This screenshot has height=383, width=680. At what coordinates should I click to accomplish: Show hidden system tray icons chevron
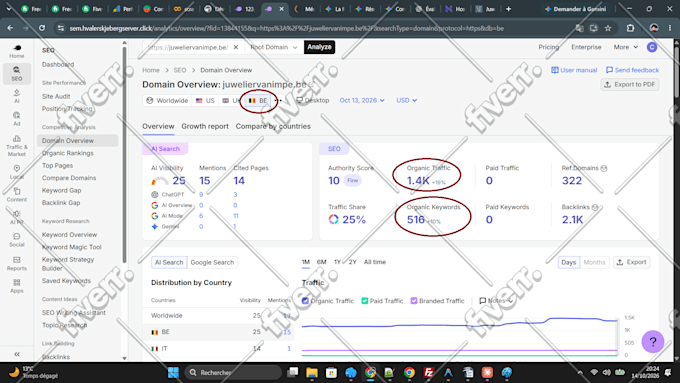coord(580,372)
